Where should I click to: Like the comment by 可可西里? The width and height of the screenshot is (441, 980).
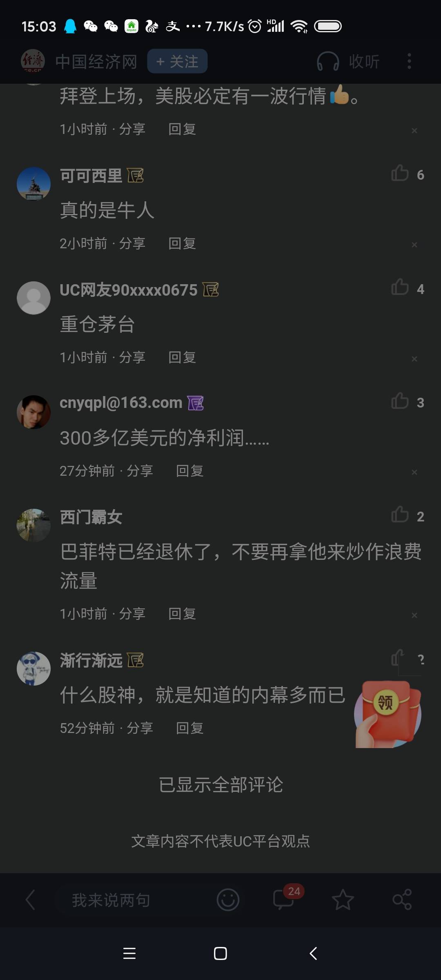(400, 174)
